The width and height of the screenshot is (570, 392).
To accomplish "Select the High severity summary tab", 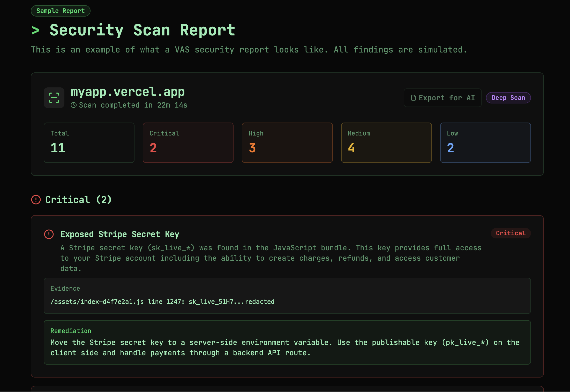I will 287,142.
